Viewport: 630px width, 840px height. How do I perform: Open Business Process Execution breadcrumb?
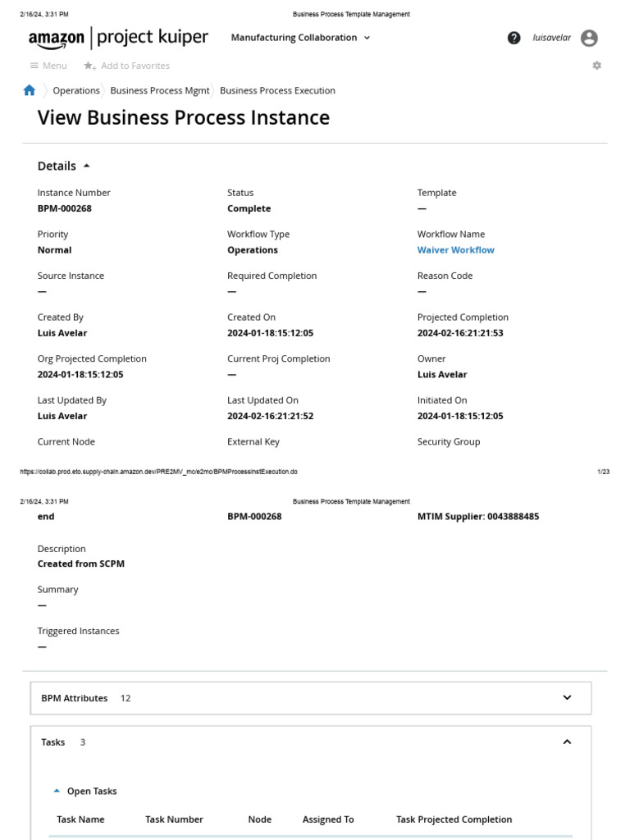point(277,90)
